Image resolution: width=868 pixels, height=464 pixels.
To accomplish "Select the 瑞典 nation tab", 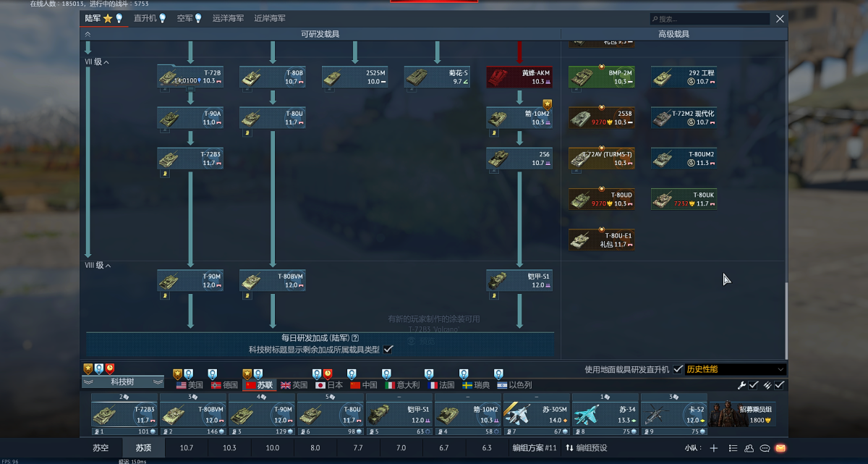I will [x=477, y=385].
